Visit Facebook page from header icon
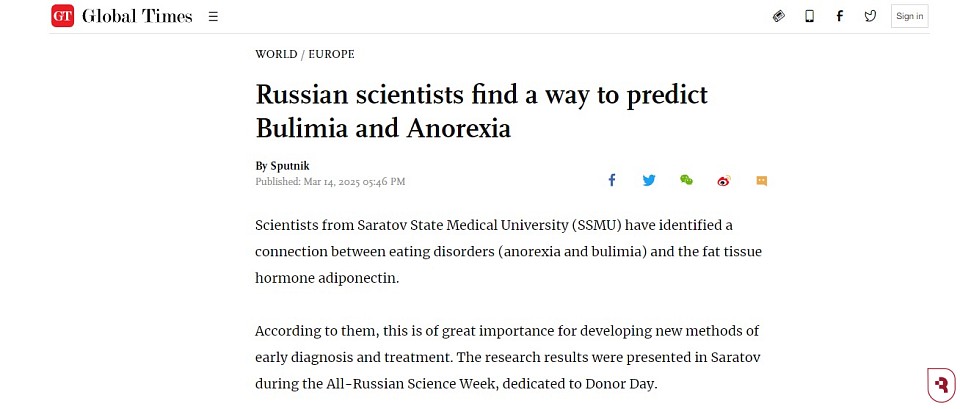960x409 pixels. pyautogui.click(x=839, y=17)
